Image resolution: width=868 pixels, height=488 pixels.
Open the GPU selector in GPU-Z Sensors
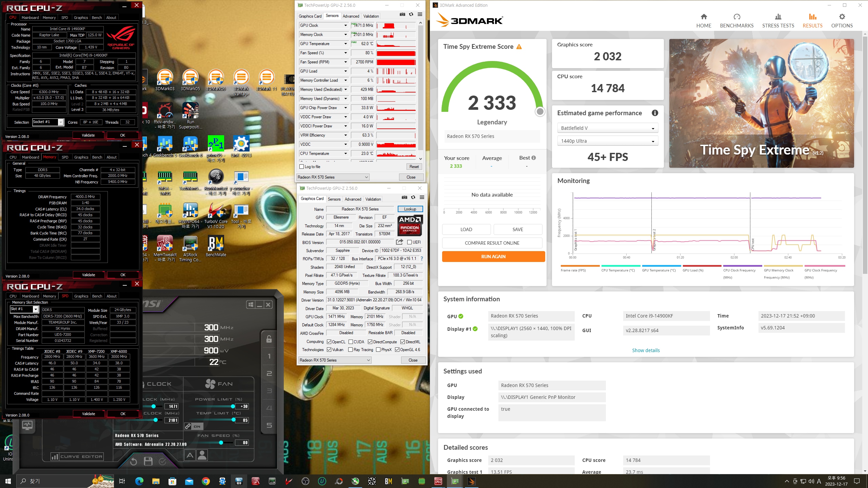(333, 177)
